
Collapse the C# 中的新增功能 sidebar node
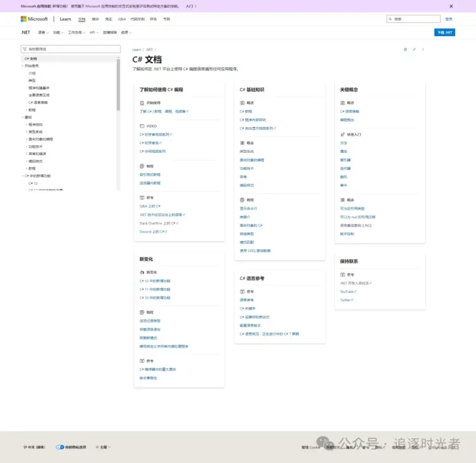(x=23, y=176)
